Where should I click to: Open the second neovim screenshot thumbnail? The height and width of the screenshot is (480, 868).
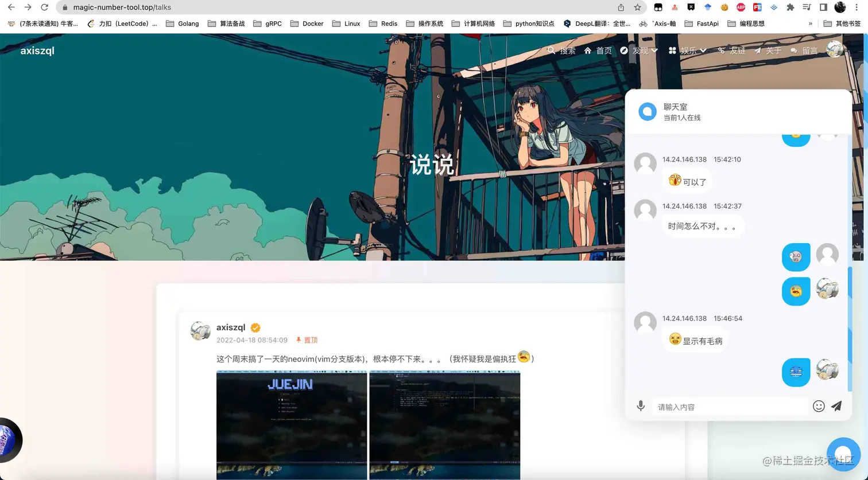click(445, 424)
